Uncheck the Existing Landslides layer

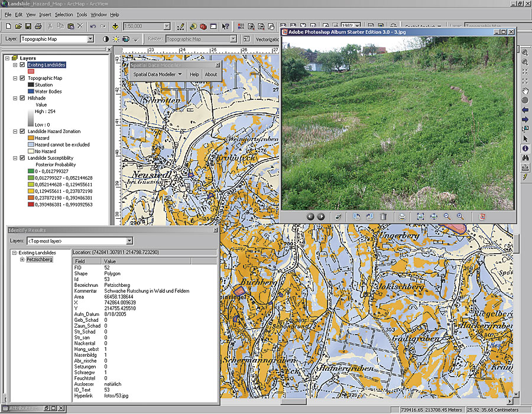pyautogui.click(x=22, y=64)
